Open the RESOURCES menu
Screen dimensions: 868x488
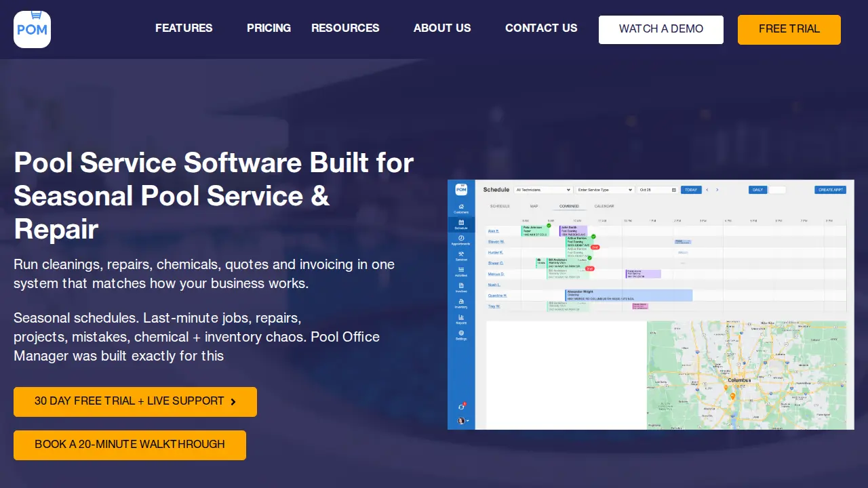click(345, 28)
